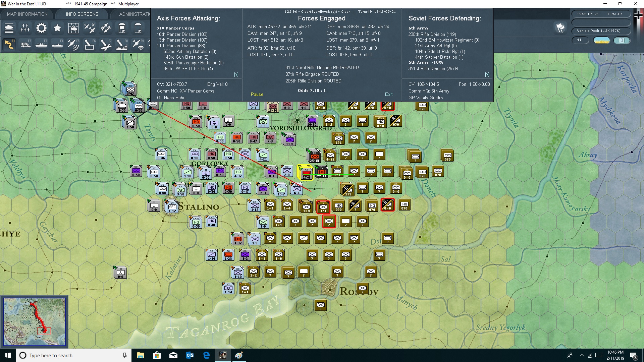This screenshot has width=644, height=362.
Task: Open the Administration tab
Action: 135,14
